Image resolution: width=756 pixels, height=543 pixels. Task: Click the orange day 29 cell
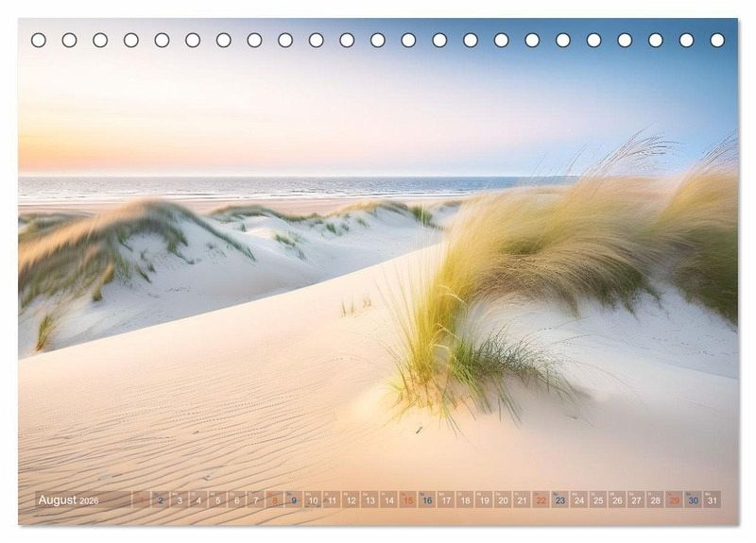(674, 500)
